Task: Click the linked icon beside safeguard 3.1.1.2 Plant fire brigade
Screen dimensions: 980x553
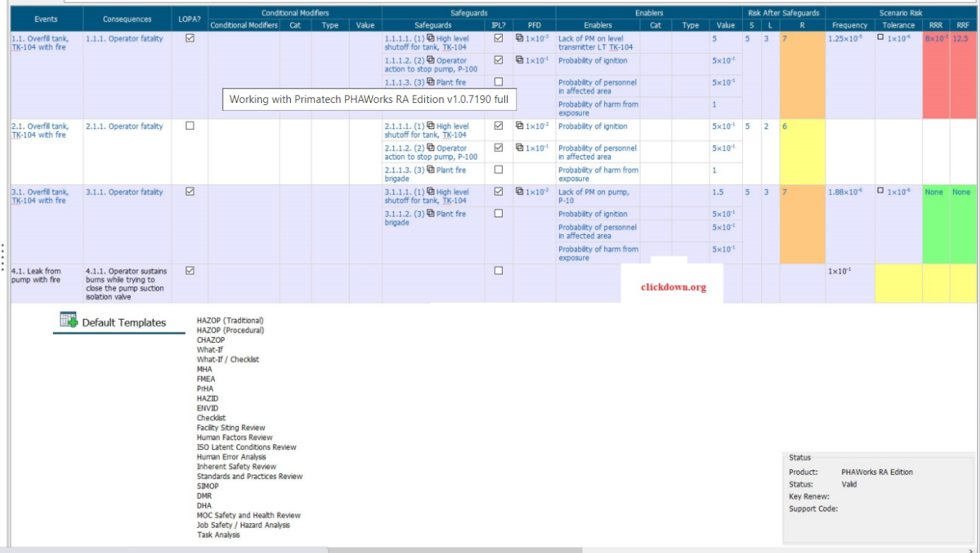Action: (x=431, y=214)
